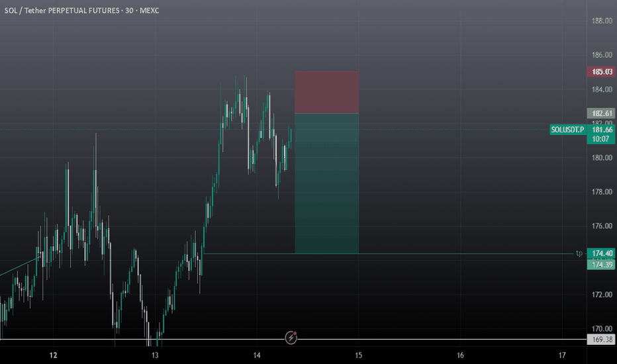Click the 174.39 price label

[601, 265]
